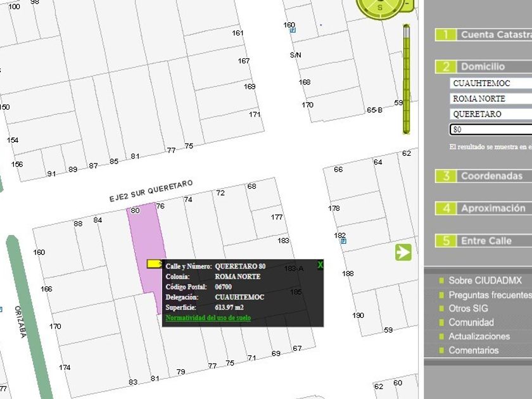Click the yellow marker flag on parcel 80
This screenshot has width=532, height=399.
pos(155,263)
